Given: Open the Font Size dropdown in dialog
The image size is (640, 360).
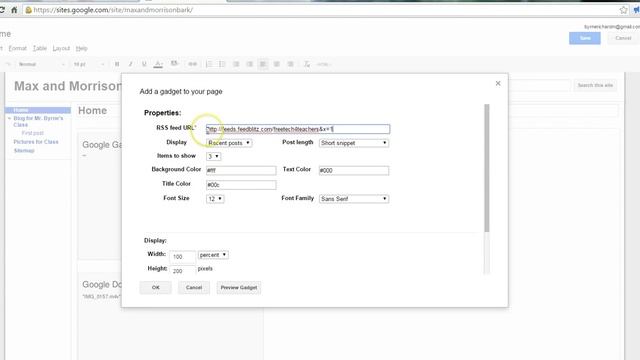Looking at the screenshot, I should coord(215,199).
